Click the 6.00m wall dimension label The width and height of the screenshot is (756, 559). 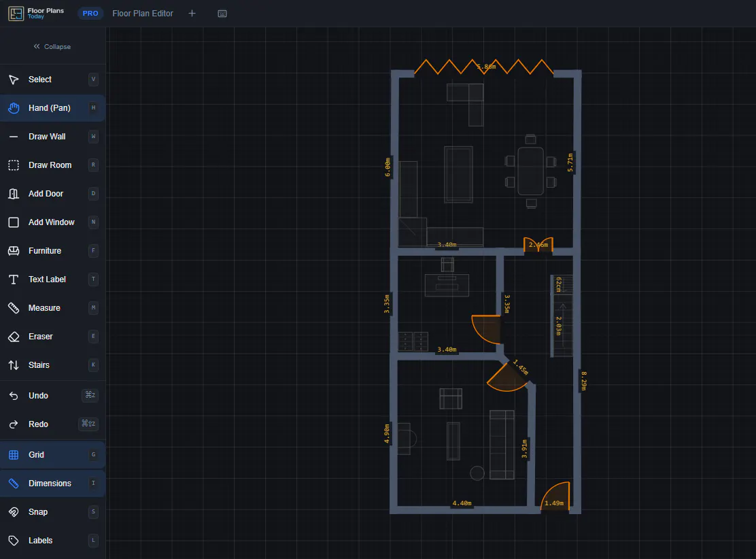pyautogui.click(x=388, y=167)
